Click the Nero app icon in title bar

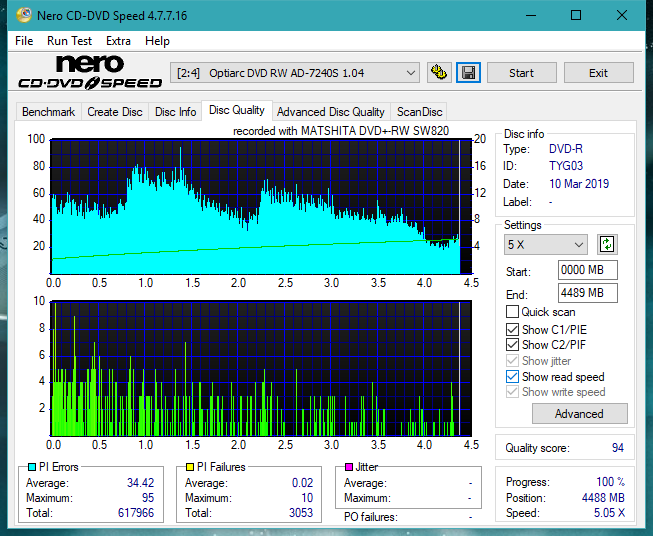[x=24, y=15]
